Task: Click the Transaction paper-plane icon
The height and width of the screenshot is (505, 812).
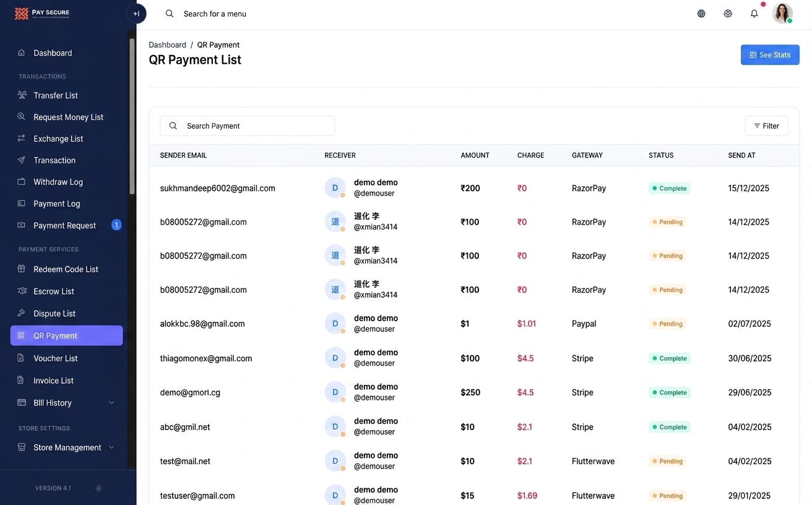Action: pyautogui.click(x=22, y=160)
